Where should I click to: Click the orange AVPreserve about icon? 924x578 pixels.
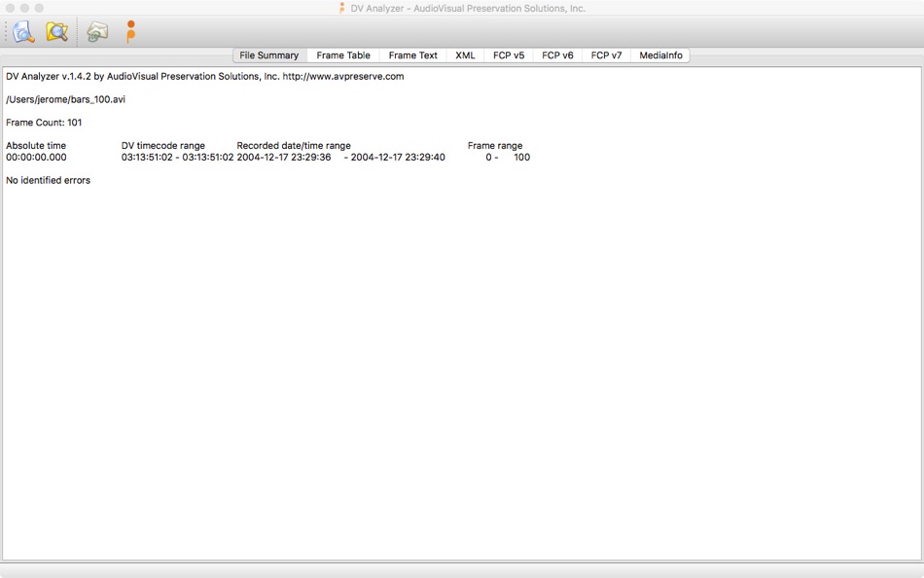click(131, 32)
